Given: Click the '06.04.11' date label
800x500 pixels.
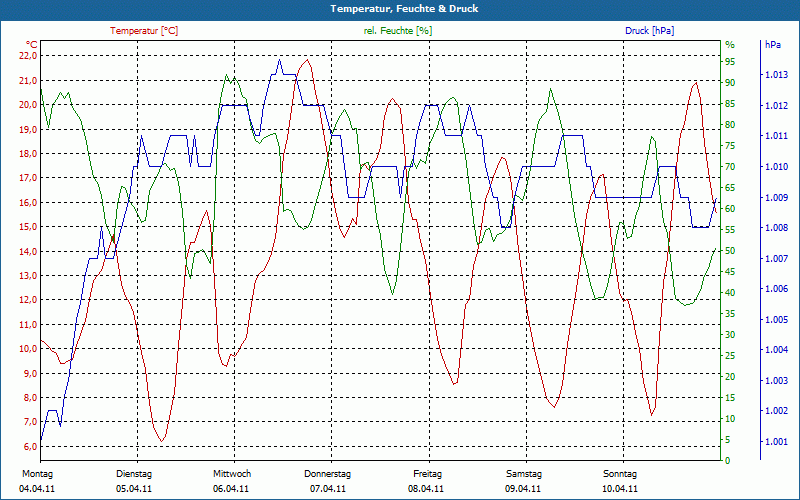Looking at the screenshot, I should (231, 489).
